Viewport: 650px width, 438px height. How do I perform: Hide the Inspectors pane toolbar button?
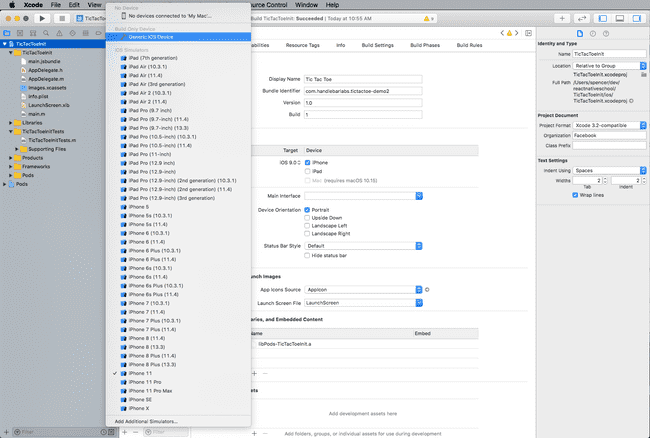click(636, 18)
